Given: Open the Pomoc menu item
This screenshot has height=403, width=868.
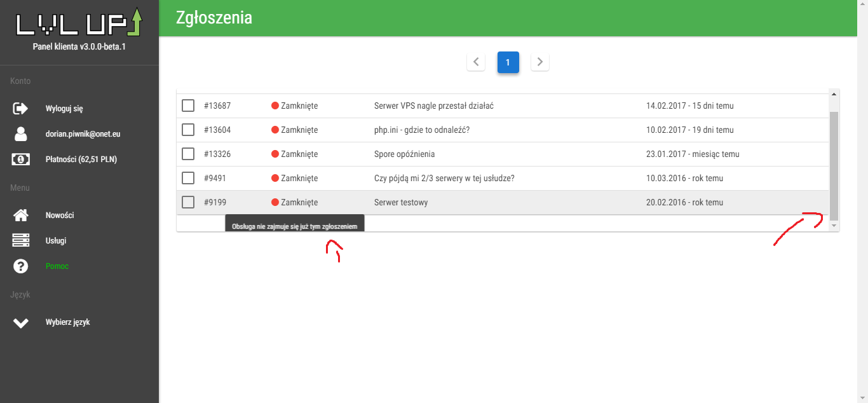Looking at the screenshot, I should [57, 266].
